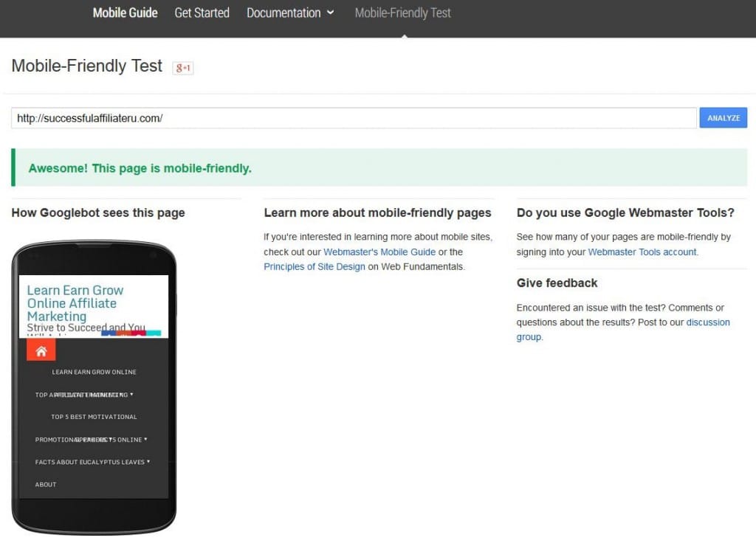Select About in the phone preview menu
This screenshot has width=756, height=543.
(46, 485)
